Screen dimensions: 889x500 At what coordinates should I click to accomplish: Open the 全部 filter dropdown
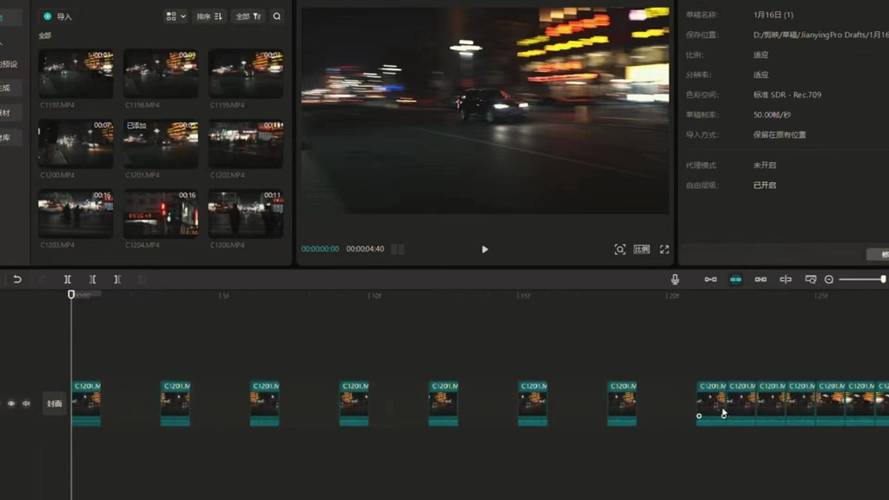[247, 17]
